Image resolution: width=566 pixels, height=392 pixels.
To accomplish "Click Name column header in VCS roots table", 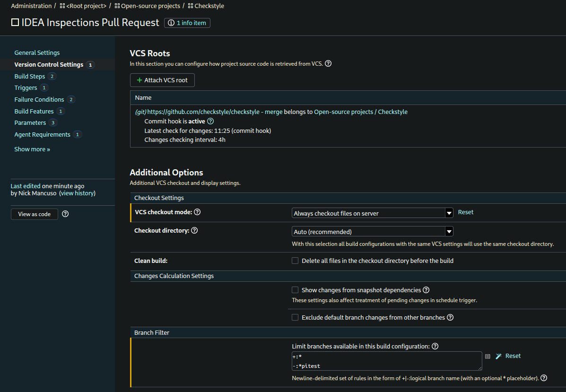I will tap(143, 98).
